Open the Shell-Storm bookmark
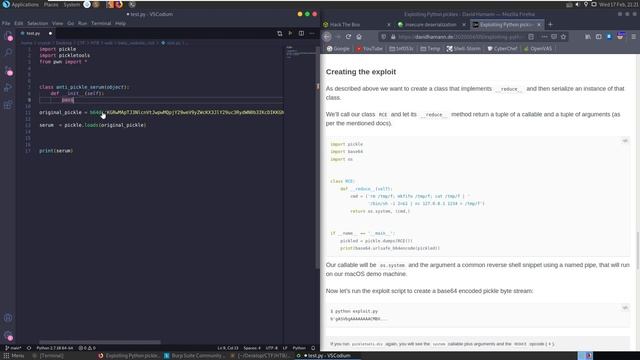 [x=463, y=49]
